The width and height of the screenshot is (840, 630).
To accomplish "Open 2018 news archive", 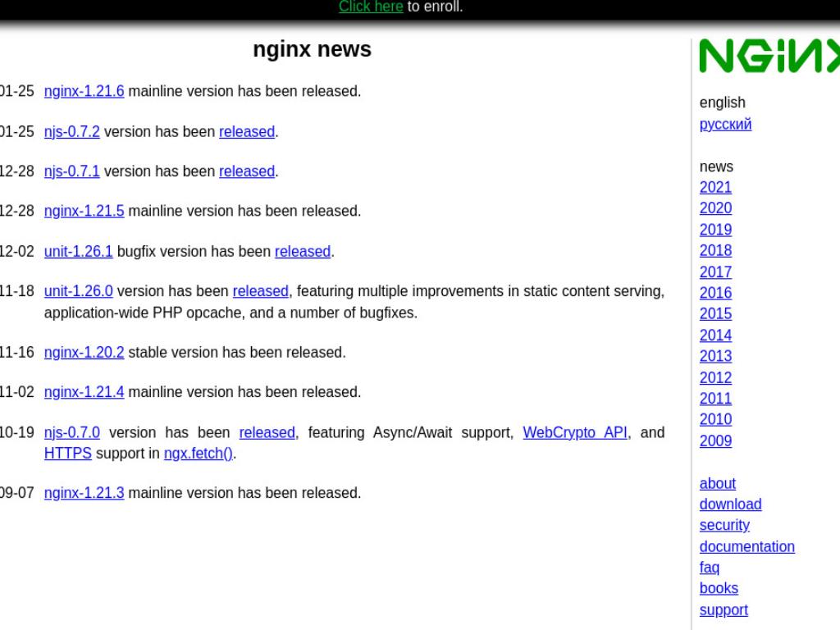I will coord(715,251).
